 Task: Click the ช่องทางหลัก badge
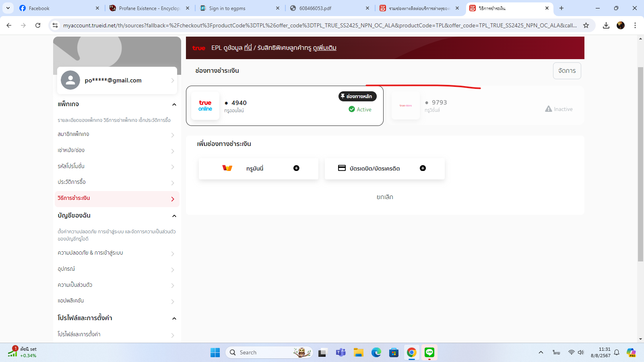(357, 97)
